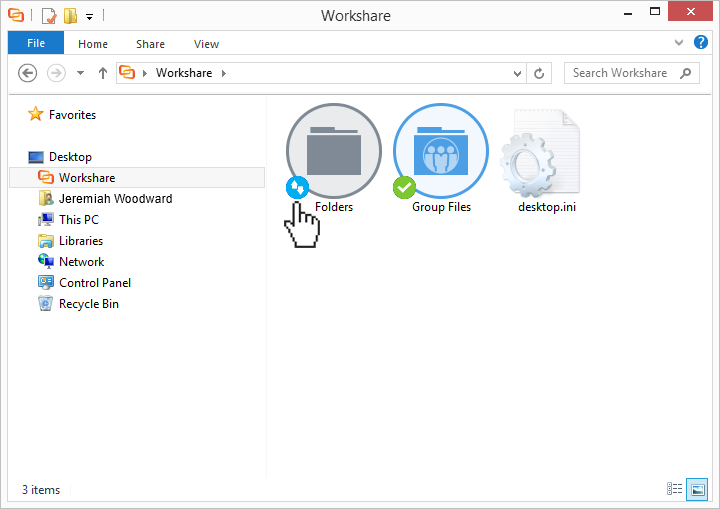720x509 pixels.
Task: Expand the ribbon using the chevron
Action: (x=680, y=43)
